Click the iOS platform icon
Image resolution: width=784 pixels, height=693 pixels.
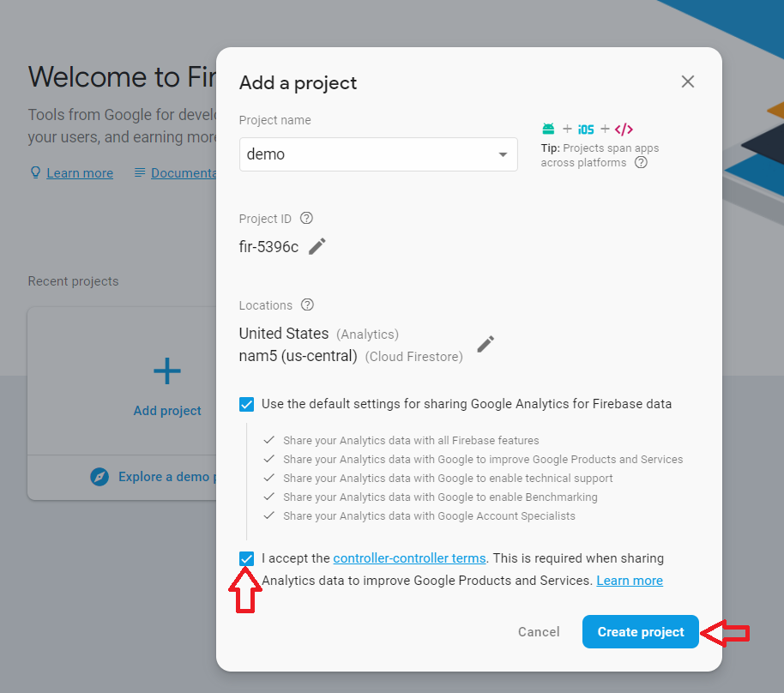pos(586,130)
